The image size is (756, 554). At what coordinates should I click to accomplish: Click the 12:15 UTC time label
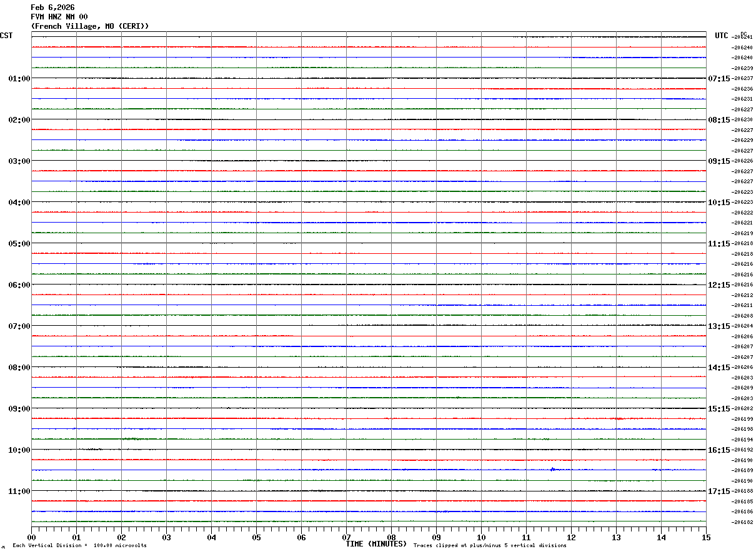click(x=719, y=285)
